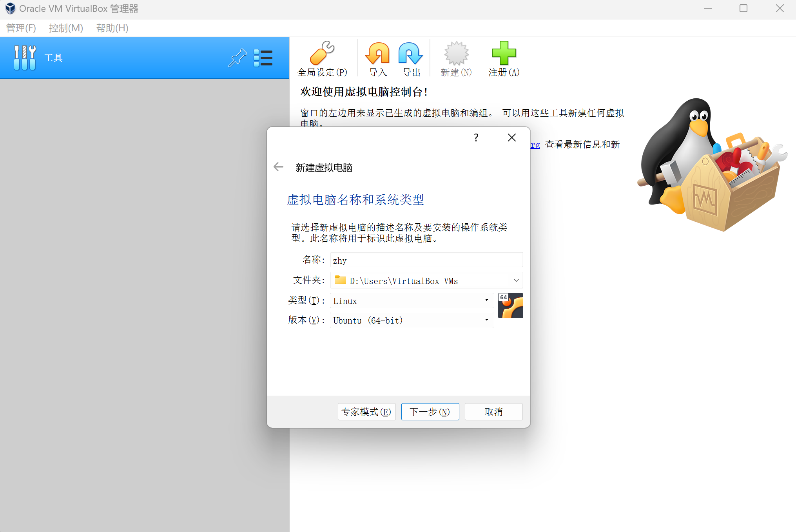796x532 pixels.
Task: Click the Expert Mode (专家模式) button
Action: point(367,412)
